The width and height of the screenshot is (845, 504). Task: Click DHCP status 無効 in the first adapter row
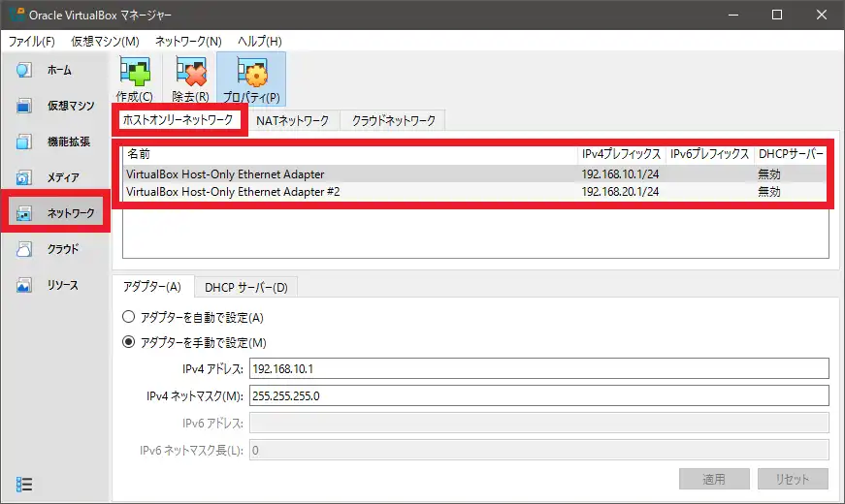(x=769, y=173)
